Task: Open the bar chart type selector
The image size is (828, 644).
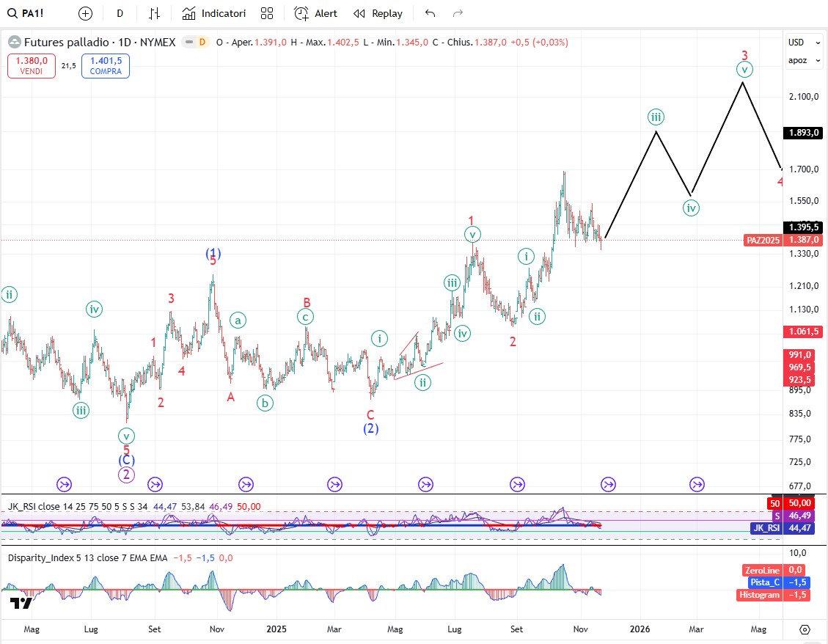Action: pos(154,13)
